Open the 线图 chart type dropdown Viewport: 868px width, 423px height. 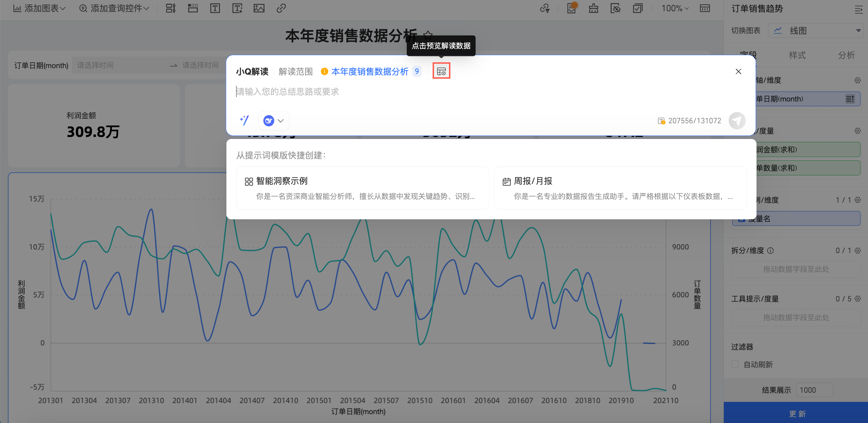pos(815,31)
